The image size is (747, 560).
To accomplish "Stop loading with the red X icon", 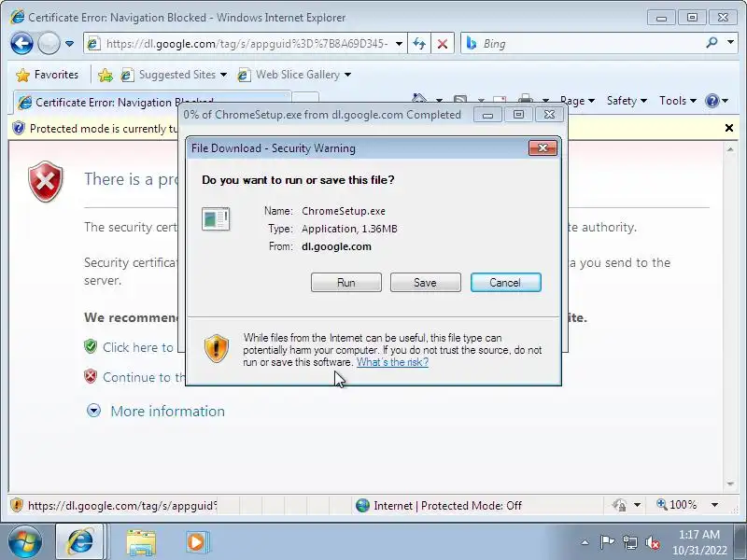I will coord(443,44).
